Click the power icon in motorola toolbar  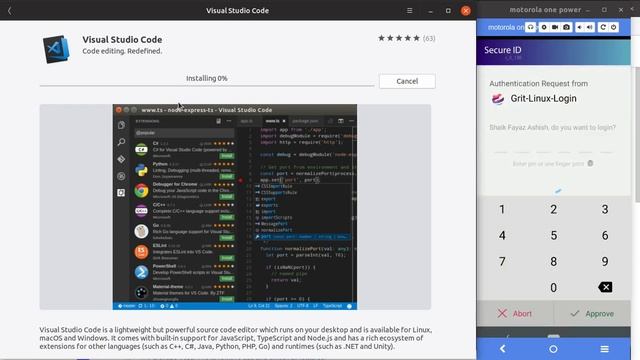(x=613, y=27)
